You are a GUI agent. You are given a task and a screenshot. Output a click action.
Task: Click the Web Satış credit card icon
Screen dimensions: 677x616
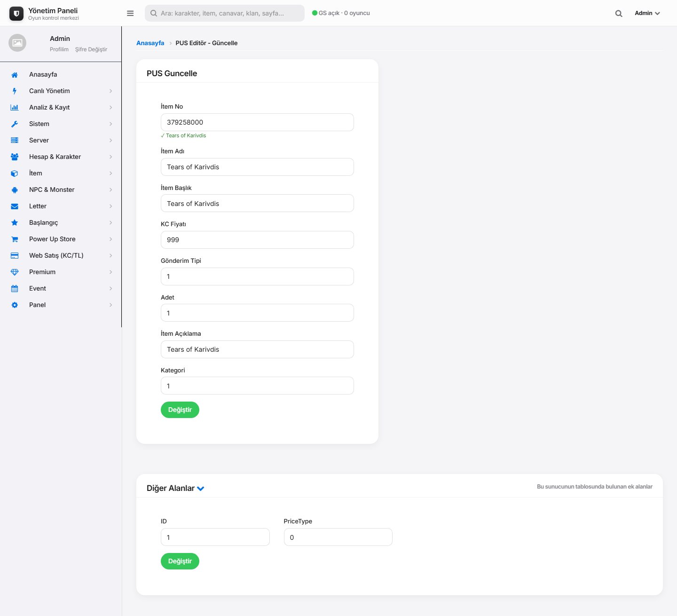coord(15,256)
